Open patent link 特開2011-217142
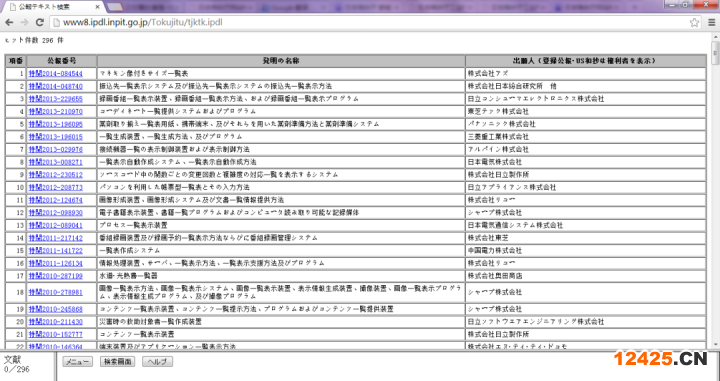The width and height of the screenshot is (720, 381). (x=56, y=238)
